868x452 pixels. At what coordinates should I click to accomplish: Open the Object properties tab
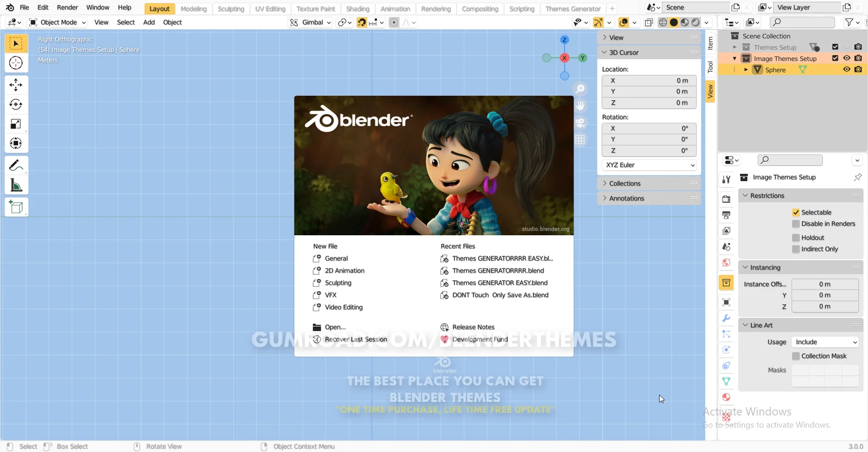[726, 302]
